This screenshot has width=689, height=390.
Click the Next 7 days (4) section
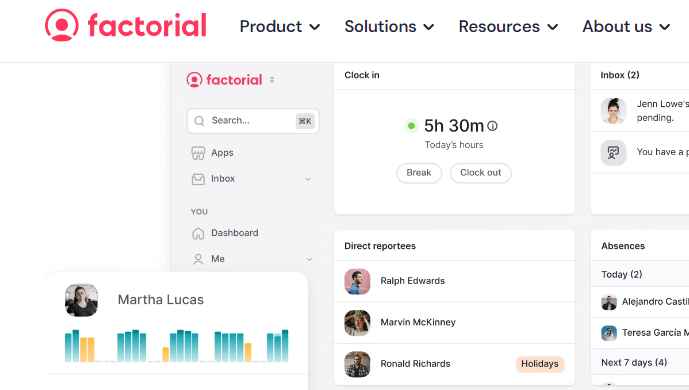point(634,363)
